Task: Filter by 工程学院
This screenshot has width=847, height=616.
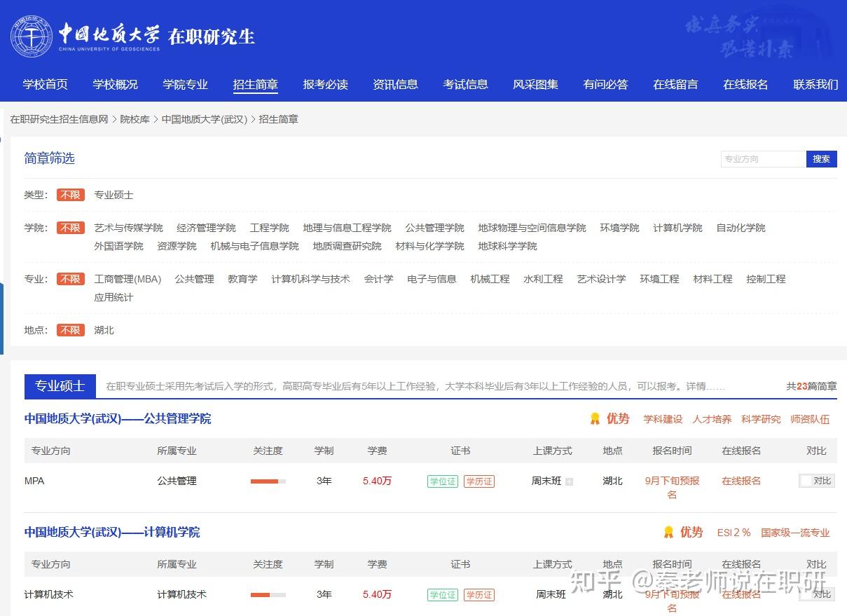Action: point(270,228)
